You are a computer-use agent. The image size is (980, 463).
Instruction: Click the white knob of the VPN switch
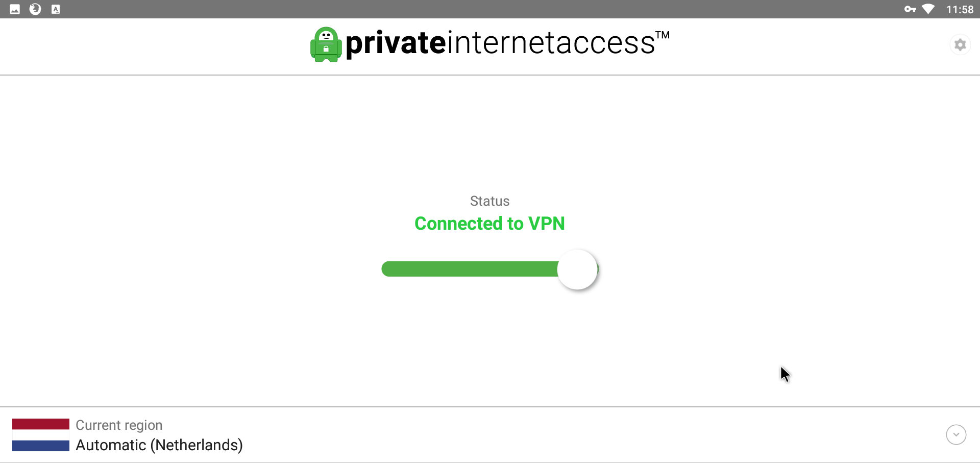pos(577,269)
